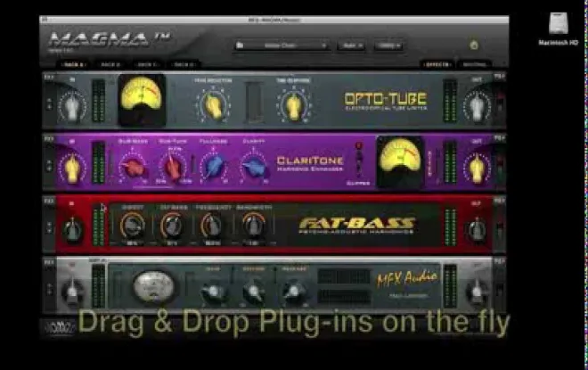Viewport: 588px width, 370px height.
Task: Click the Frequency knob on Fat-Bass
Action: (x=212, y=226)
